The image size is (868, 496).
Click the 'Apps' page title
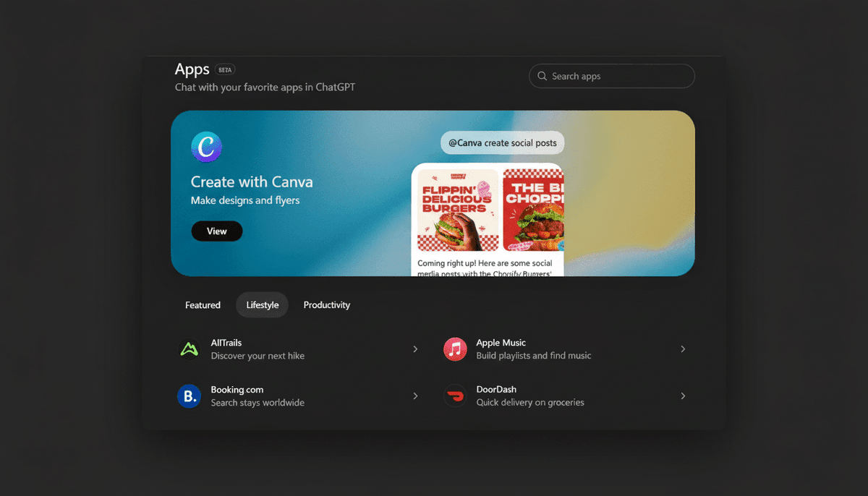(x=192, y=69)
